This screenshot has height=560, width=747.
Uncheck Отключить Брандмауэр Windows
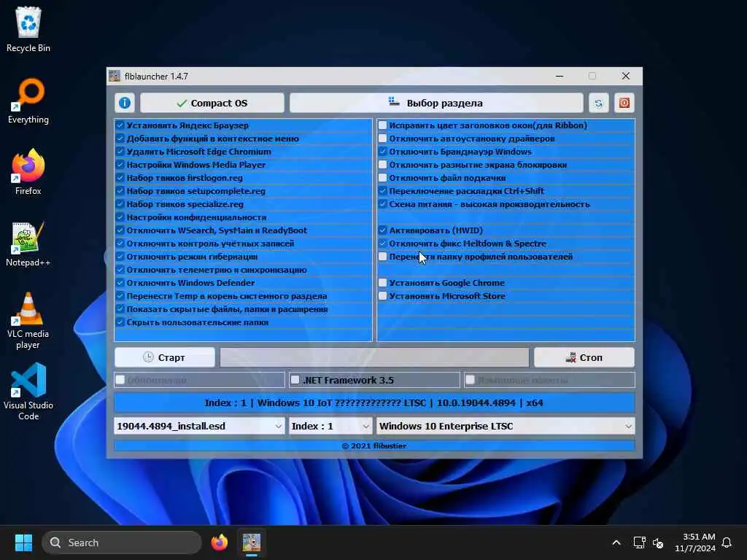pos(382,152)
